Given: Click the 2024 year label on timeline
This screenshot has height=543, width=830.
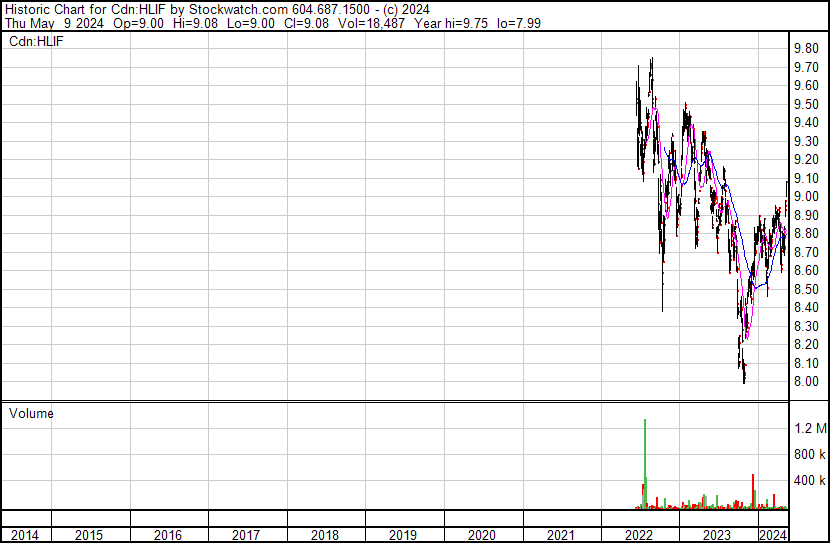Looking at the screenshot, I should 773,535.
